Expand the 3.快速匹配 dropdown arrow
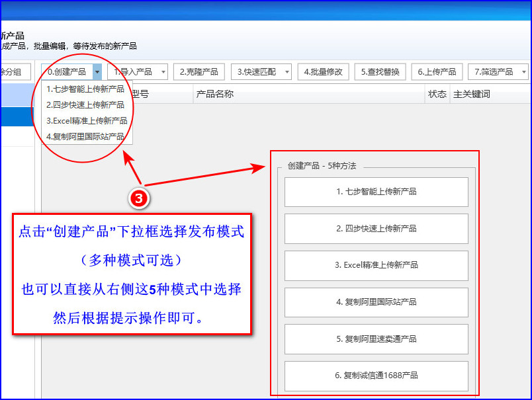 (287, 72)
